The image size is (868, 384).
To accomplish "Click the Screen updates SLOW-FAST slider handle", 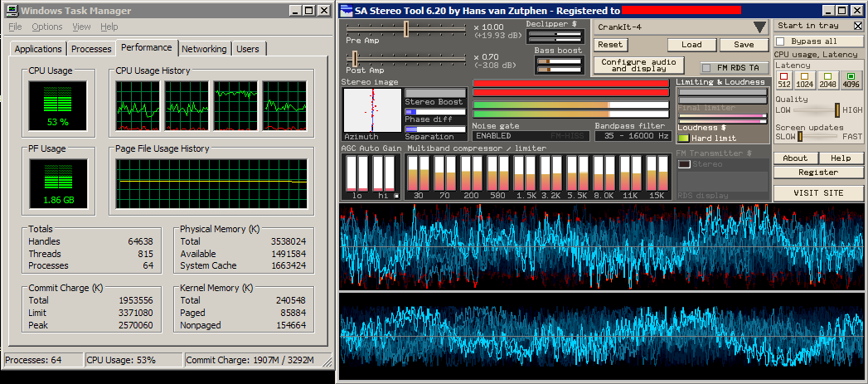I will coord(800,136).
